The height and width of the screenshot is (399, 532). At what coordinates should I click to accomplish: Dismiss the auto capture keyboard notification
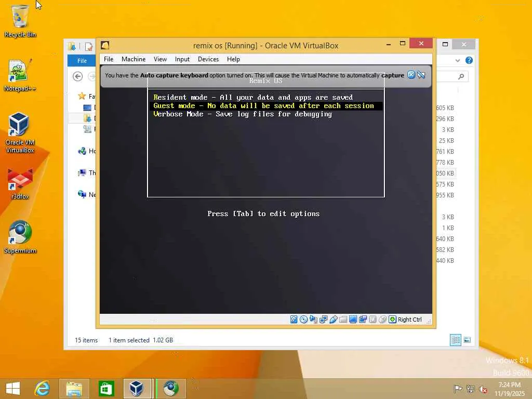coord(411,75)
